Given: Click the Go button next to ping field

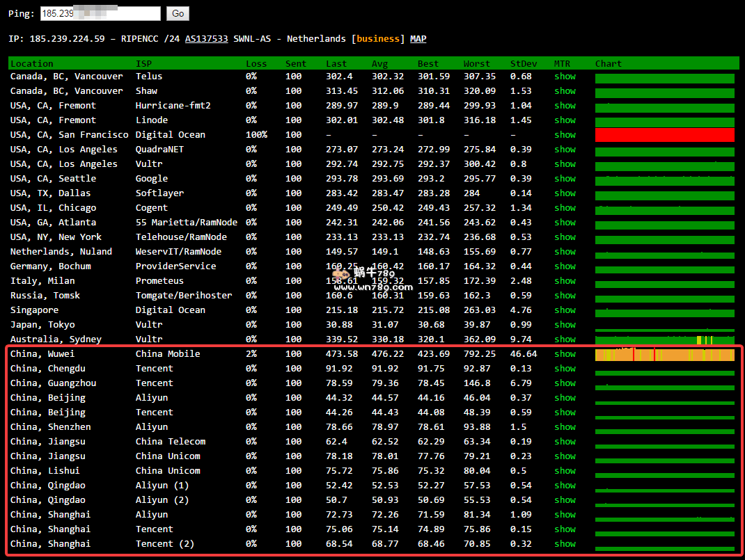Looking at the screenshot, I should (178, 13).
